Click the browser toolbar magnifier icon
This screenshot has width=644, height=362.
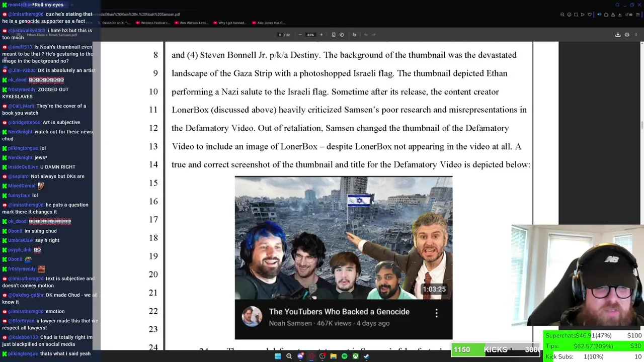pyautogui.click(x=562, y=15)
